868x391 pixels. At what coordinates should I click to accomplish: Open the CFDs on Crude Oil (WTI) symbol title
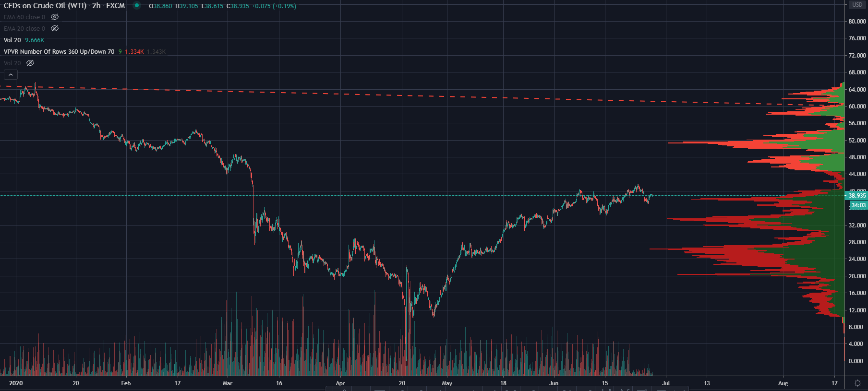pos(45,6)
